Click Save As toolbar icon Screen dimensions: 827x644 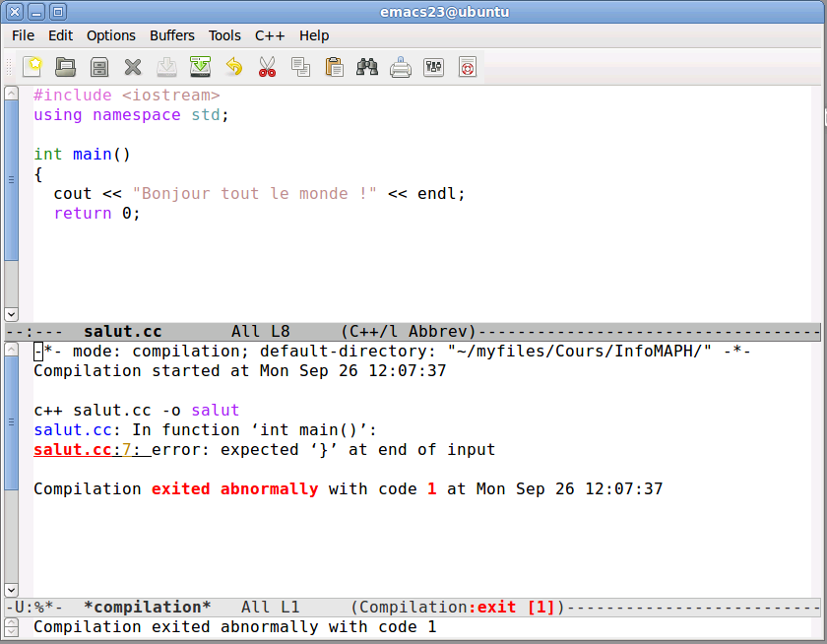coord(201,67)
